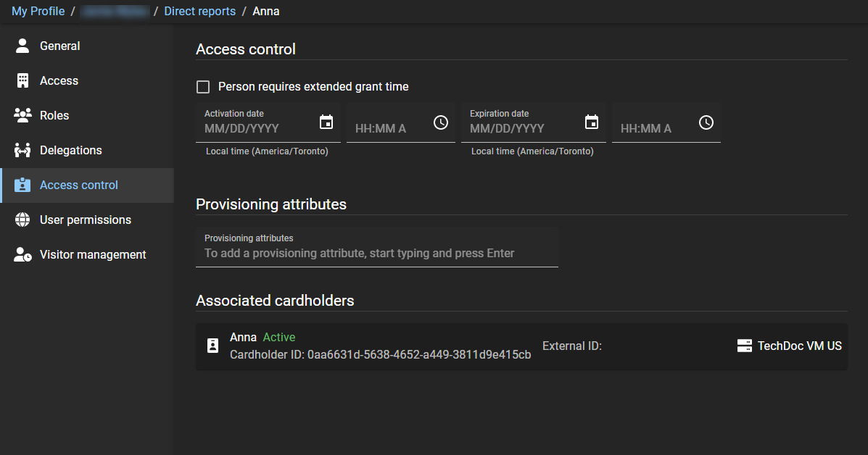Go to the Roles section

click(x=88, y=115)
